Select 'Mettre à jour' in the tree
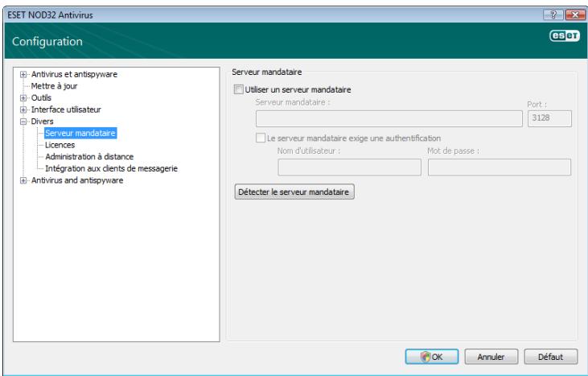Screen dimensions: 588x376 tap(54, 86)
